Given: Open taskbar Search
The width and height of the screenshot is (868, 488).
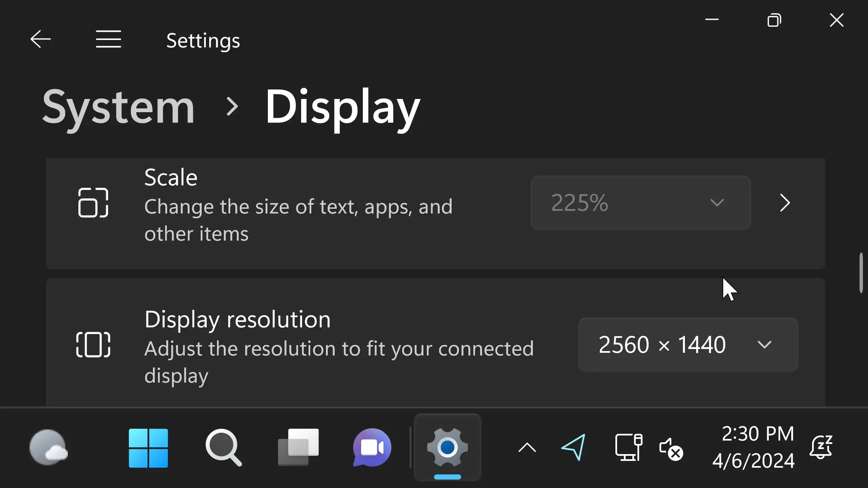Looking at the screenshot, I should pyautogui.click(x=223, y=448).
